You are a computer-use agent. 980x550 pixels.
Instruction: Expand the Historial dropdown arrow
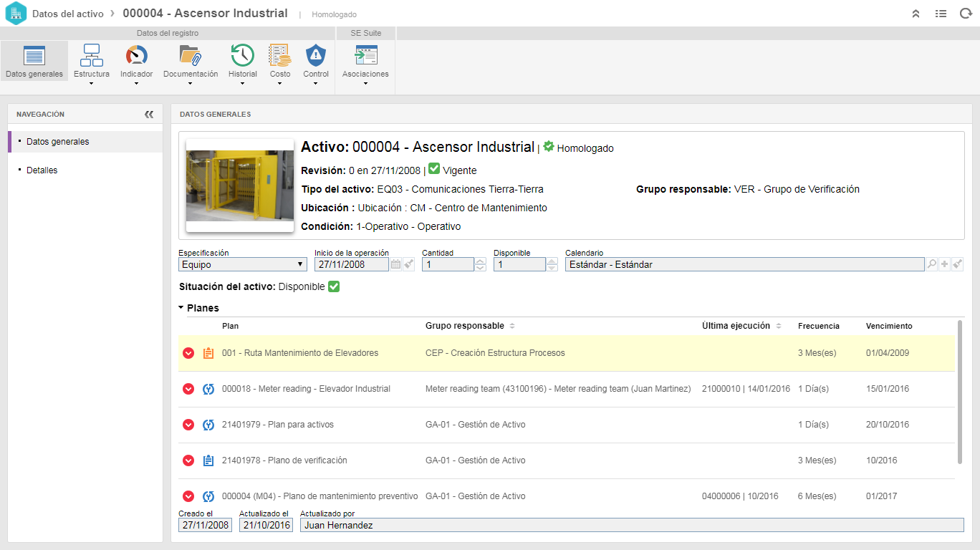242,84
